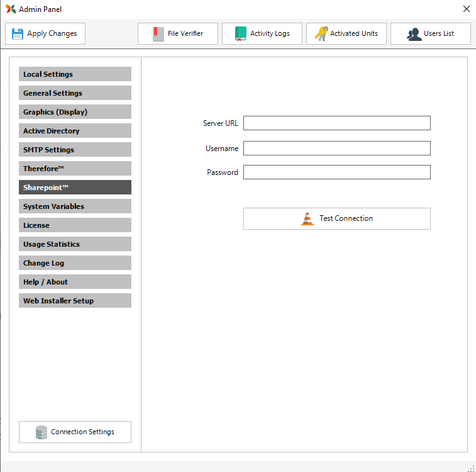View the Usage Statistics page
This screenshot has height=472, width=476.
(75, 244)
